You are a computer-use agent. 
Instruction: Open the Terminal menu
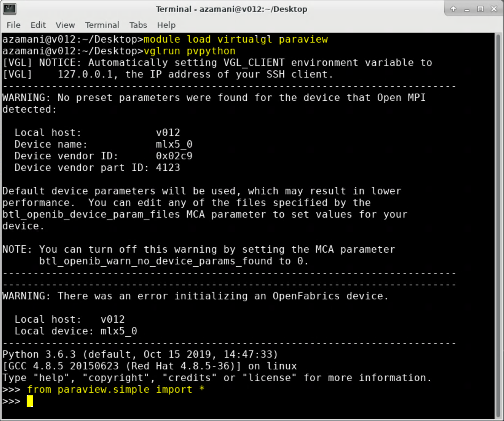pyautogui.click(x=102, y=25)
